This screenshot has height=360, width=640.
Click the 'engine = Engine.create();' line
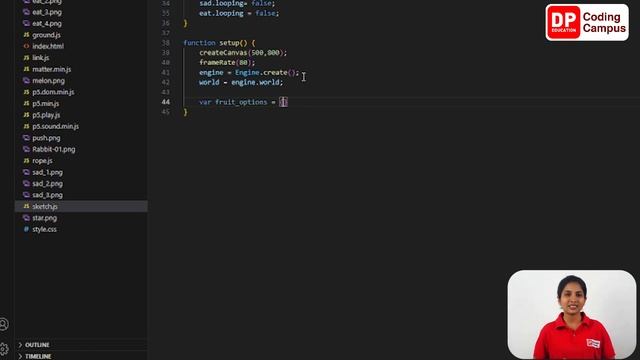249,72
